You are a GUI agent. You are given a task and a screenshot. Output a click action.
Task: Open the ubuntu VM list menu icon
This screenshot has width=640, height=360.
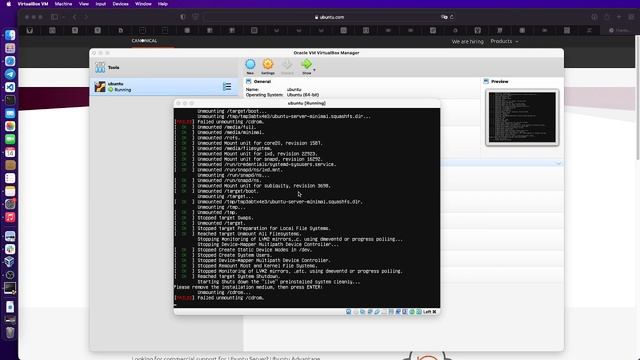tap(227, 87)
